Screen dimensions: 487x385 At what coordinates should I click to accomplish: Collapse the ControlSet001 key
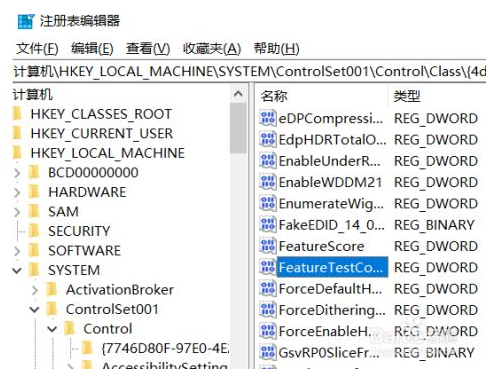(34, 309)
